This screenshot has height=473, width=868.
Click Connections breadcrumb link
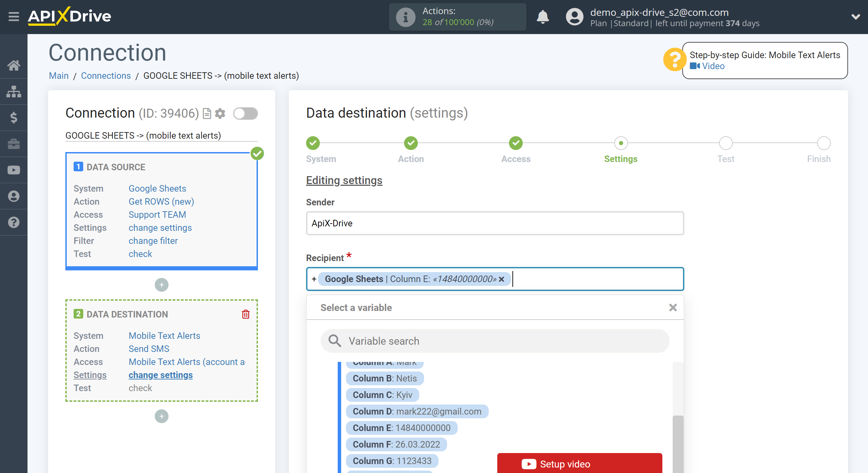coord(106,76)
